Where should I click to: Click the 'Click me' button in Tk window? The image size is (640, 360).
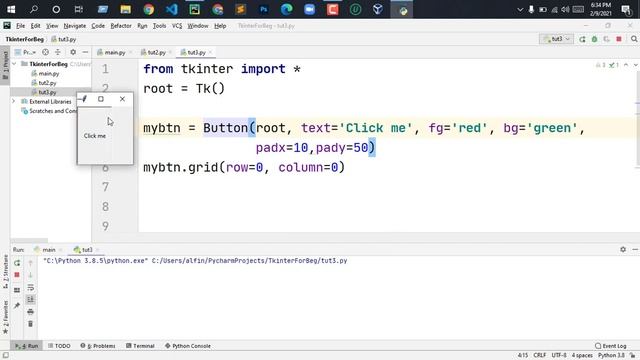click(95, 136)
